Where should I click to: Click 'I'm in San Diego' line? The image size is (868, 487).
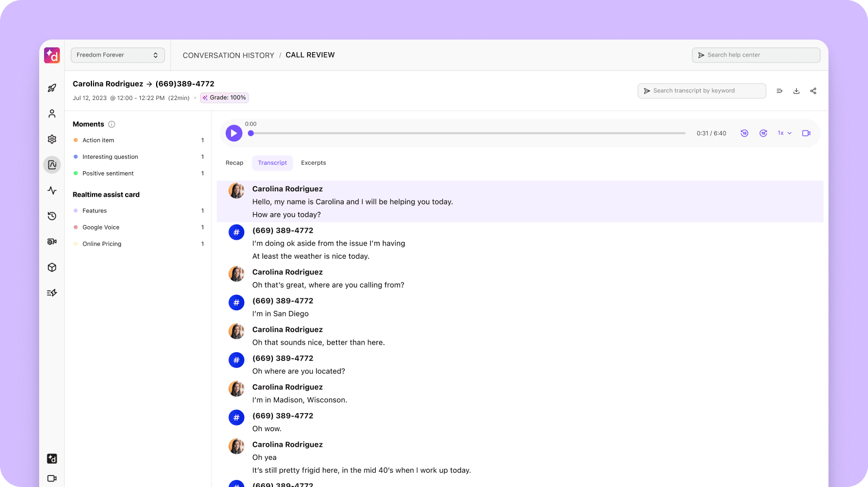[280, 314]
